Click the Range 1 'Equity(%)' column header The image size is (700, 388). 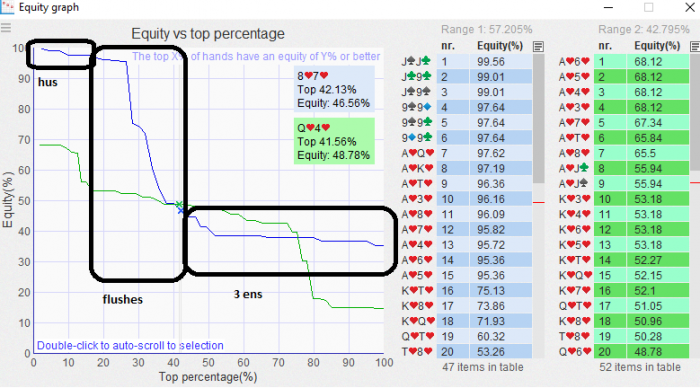tap(500, 46)
